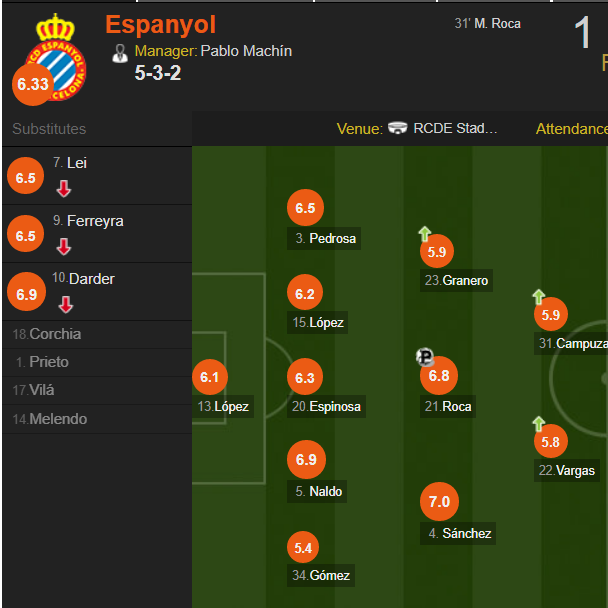Click the manager silhouette icon
This screenshot has height=608, width=608.
point(120,53)
